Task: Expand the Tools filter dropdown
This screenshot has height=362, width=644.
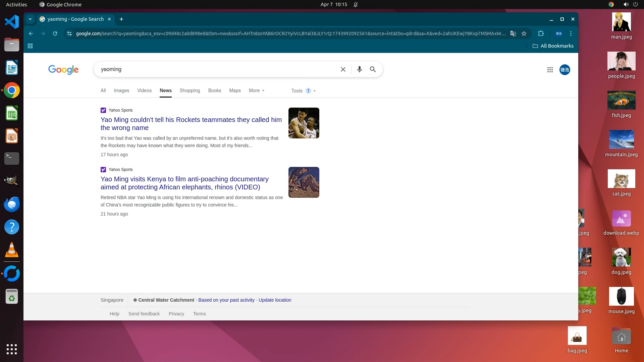Action: pos(303,91)
